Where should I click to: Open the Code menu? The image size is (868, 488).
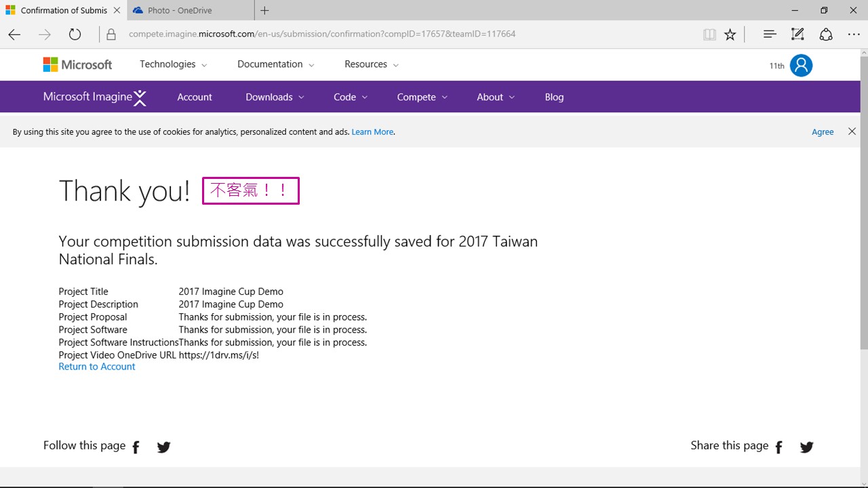click(x=351, y=97)
